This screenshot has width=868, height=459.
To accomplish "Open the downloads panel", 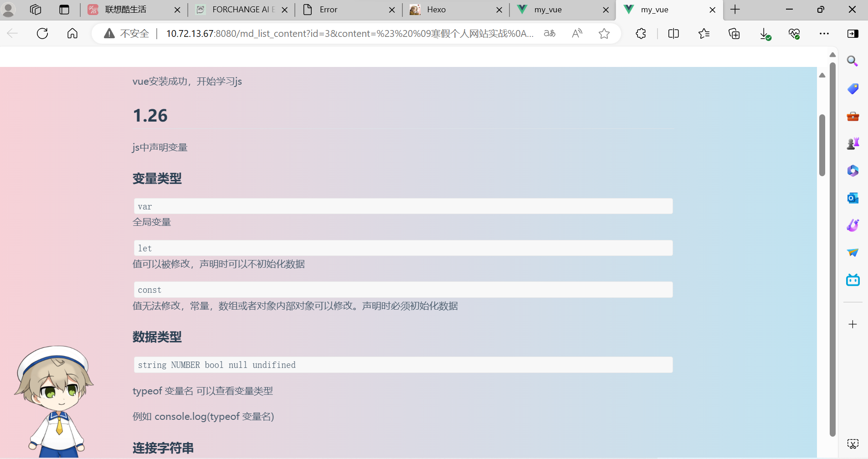I will tap(765, 33).
